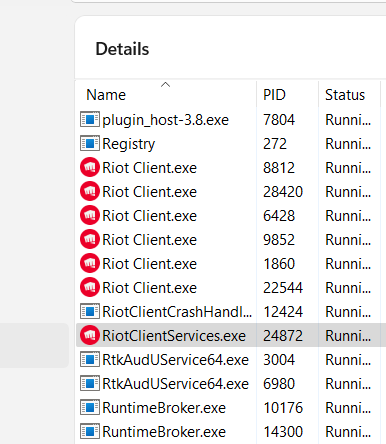Sort by the Name column header

(x=106, y=95)
